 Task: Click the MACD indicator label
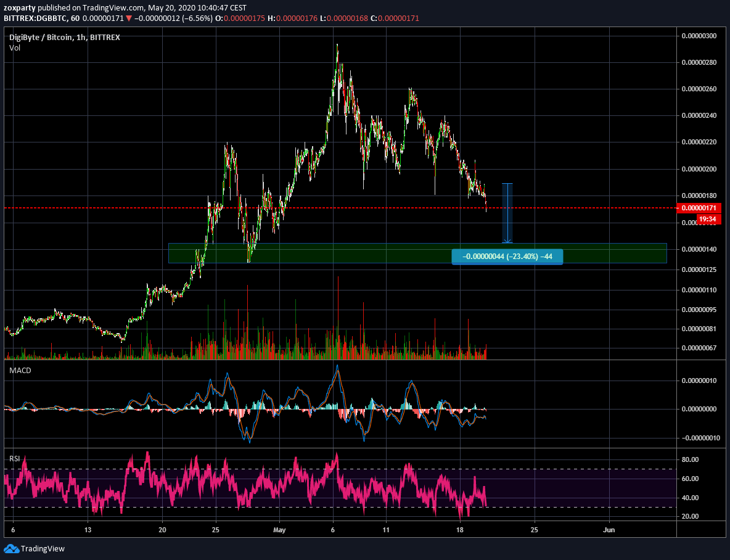[20, 371]
